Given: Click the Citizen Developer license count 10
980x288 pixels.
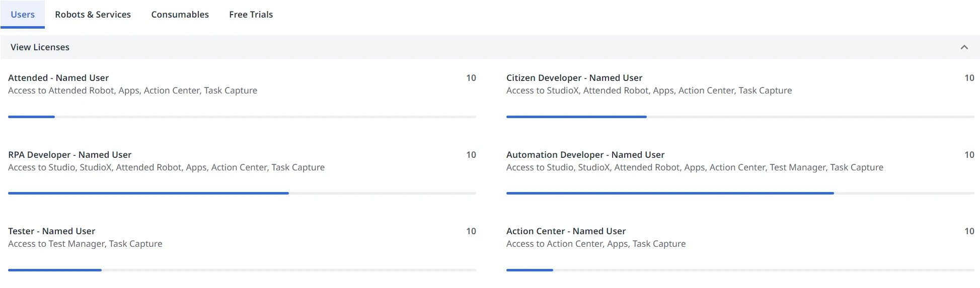Looking at the screenshot, I should [x=969, y=78].
